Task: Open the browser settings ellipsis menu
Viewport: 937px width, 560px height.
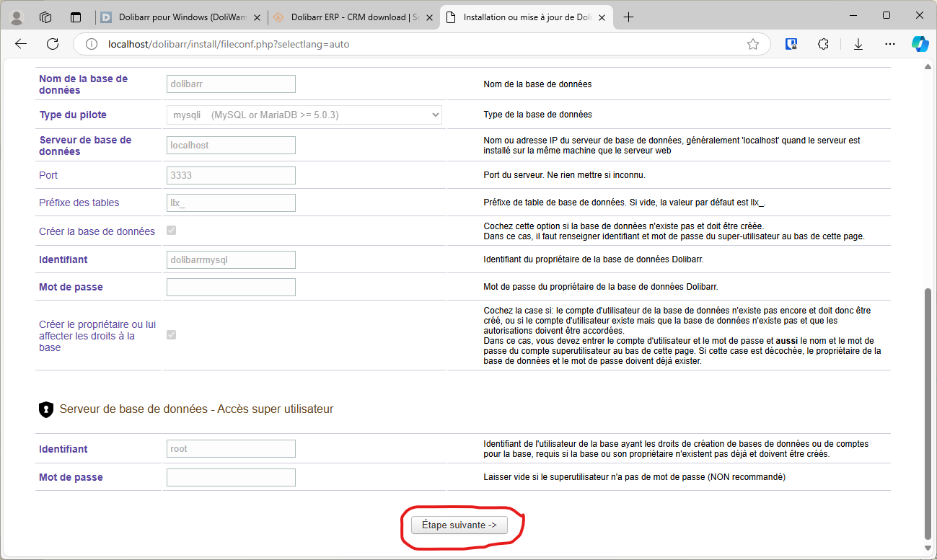Action: coord(889,44)
